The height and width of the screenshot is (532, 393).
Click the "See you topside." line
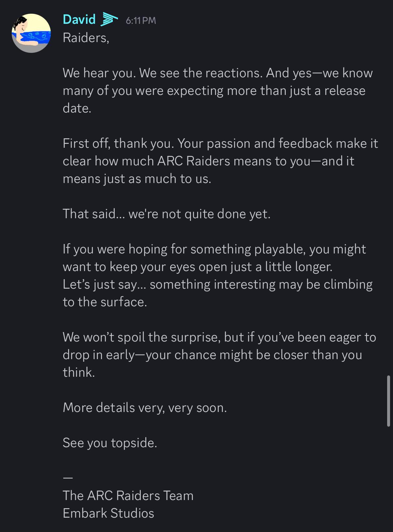(x=110, y=443)
